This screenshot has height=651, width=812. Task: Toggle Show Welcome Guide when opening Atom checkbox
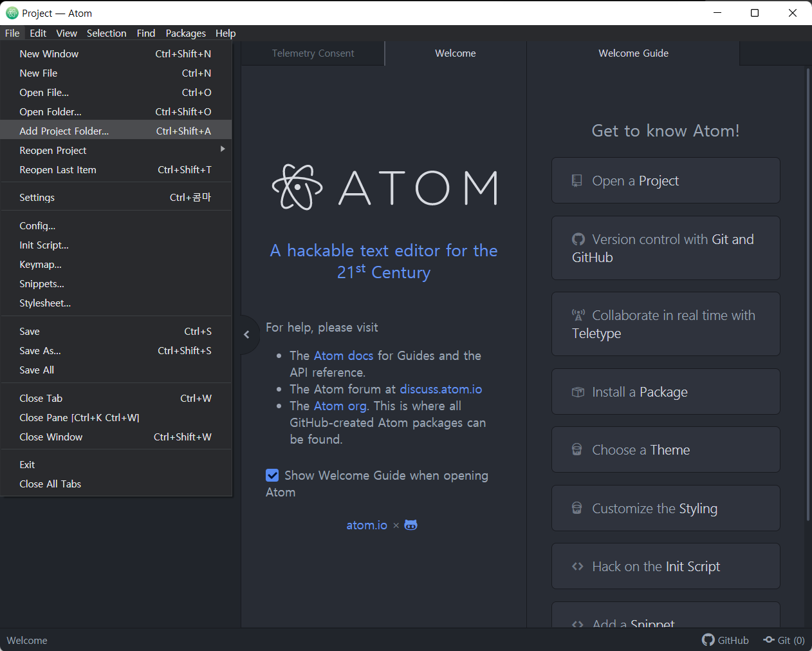272,475
